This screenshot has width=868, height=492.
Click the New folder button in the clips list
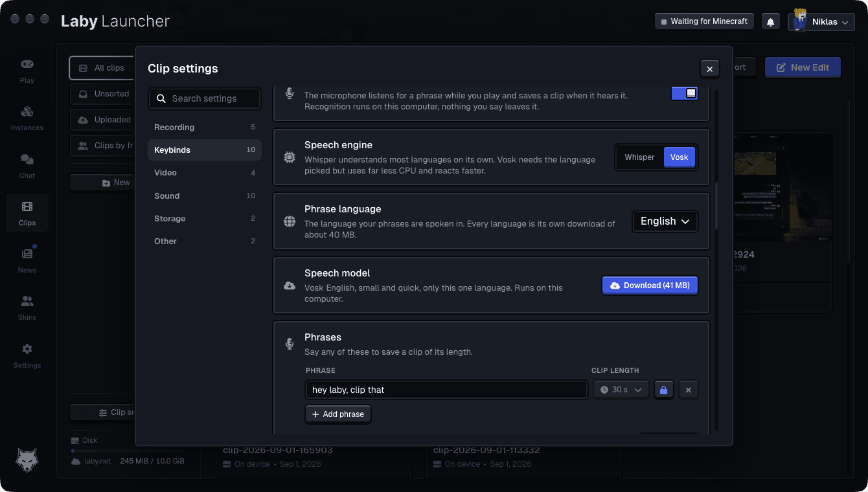[102, 183]
